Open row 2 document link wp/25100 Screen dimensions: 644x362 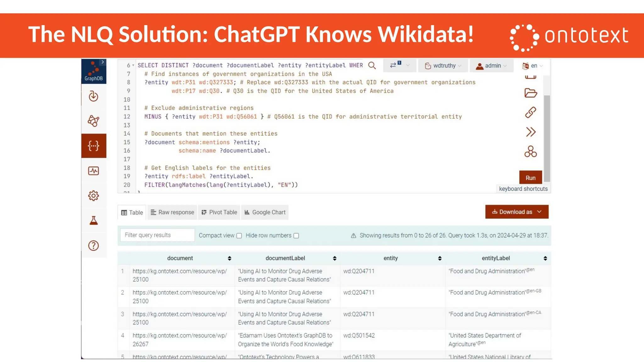(x=180, y=297)
